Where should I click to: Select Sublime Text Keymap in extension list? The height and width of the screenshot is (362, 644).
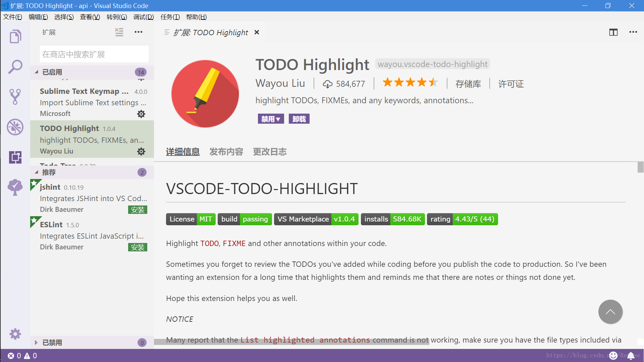92,102
